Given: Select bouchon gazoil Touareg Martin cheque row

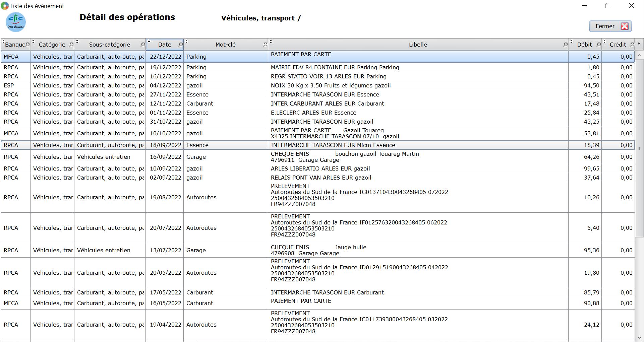Looking at the screenshot, I should point(317,157).
